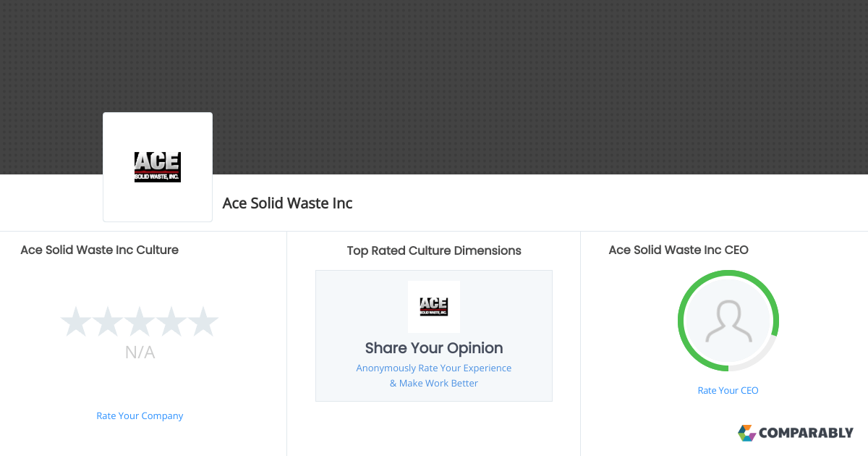
Task: Click the third rating star
Action: click(140, 322)
